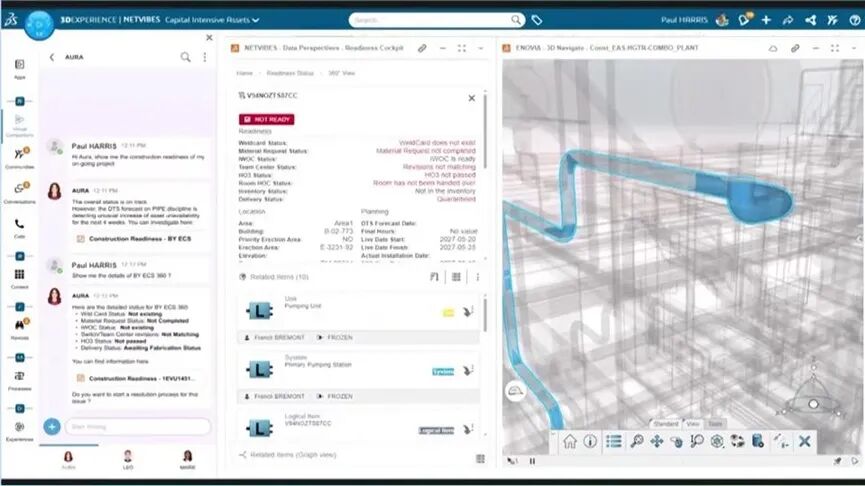
Task: Click the tag icon beside search bar
Action: pyautogui.click(x=536, y=20)
